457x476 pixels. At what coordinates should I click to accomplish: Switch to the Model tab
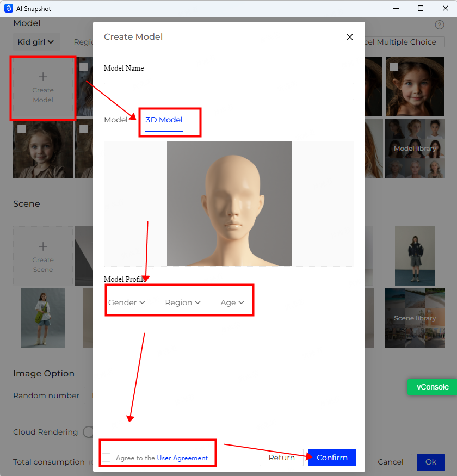115,120
